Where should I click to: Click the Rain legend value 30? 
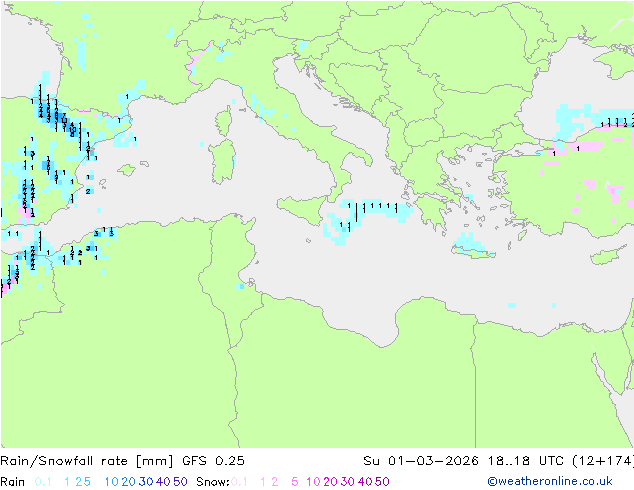tap(146, 482)
